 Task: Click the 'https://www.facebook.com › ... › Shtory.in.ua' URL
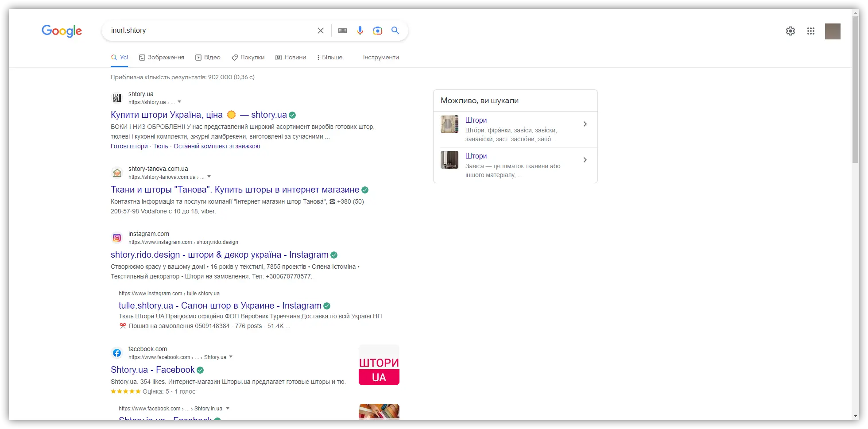170,409
